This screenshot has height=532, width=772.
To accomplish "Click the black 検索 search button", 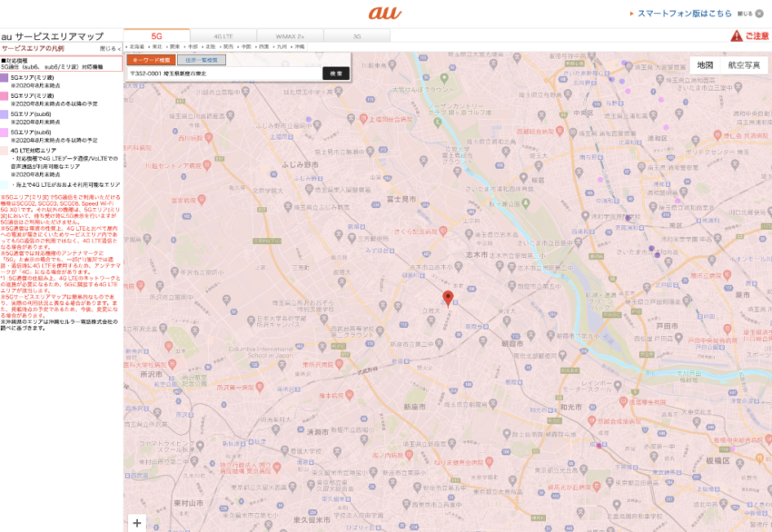I will (x=336, y=74).
